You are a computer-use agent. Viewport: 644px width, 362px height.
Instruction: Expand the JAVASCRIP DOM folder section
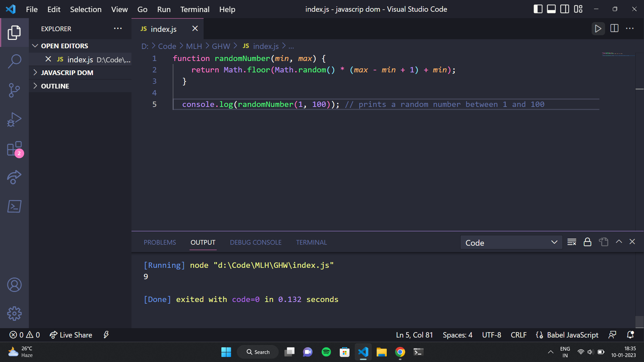click(67, 73)
